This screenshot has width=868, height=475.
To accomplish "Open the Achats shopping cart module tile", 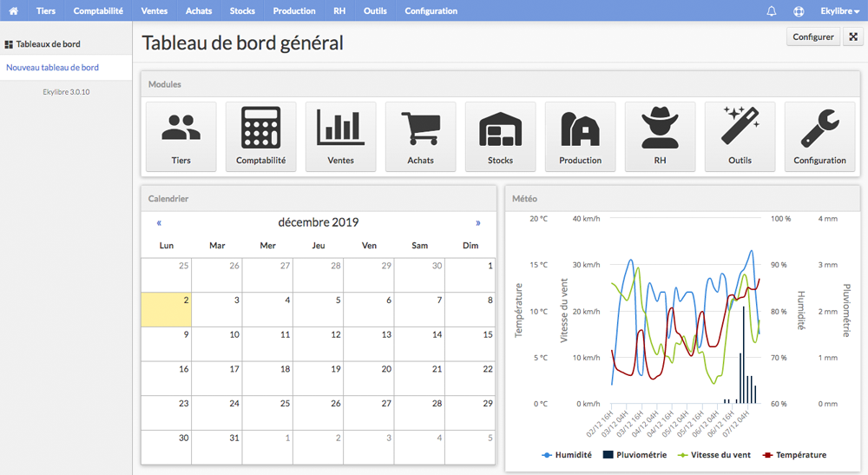I will point(420,136).
